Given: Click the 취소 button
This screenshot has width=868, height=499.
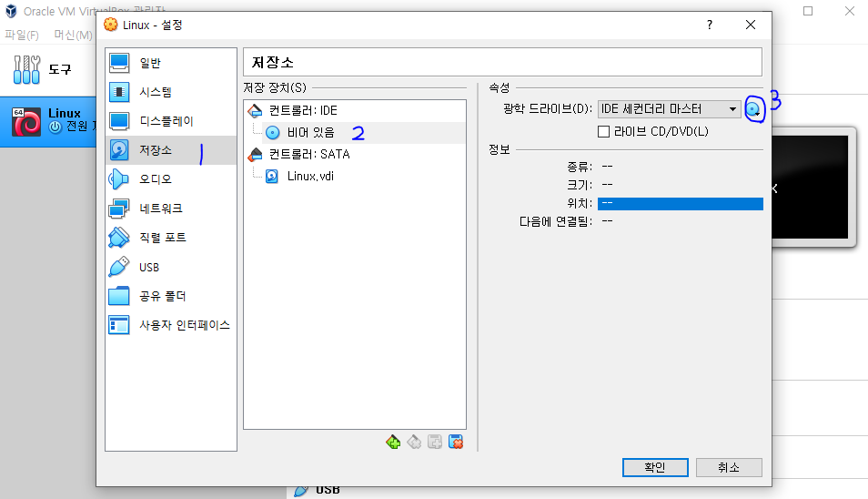Looking at the screenshot, I should tap(729, 467).
